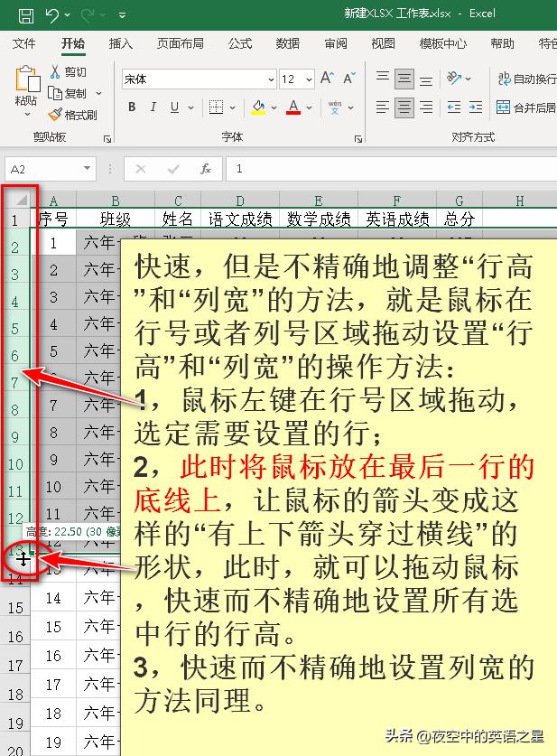
Task: Click the wén phonetic guide icon
Action: (x=335, y=107)
